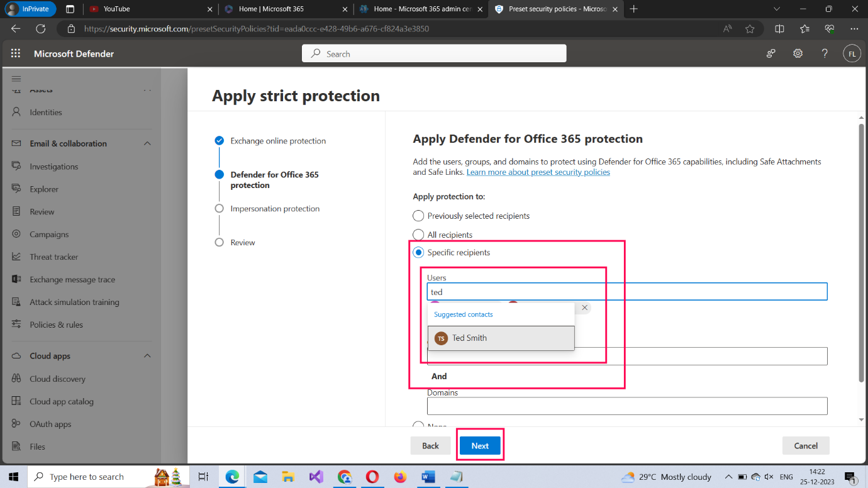
Task: Open Microsoft Word from the taskbar
Action: (x=429, y=477)
